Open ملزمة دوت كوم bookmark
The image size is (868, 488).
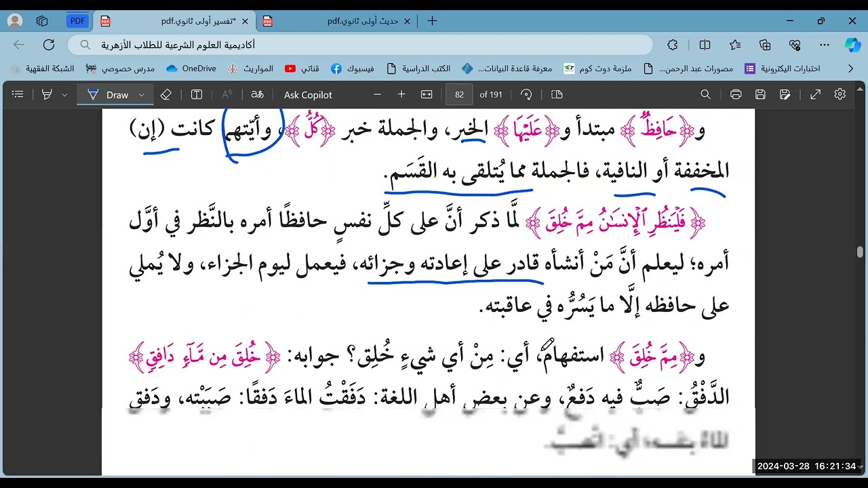pyautogui.click(x=599, y=68)
